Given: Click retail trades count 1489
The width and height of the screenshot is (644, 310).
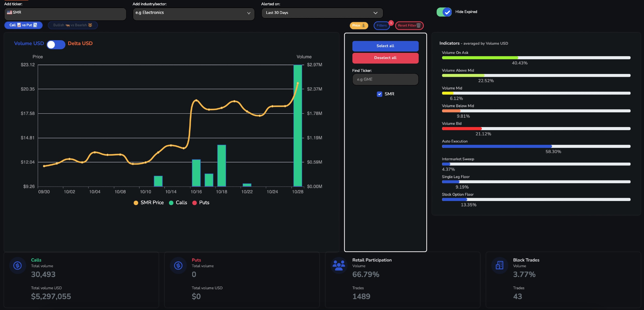Looking at the screenshot, I should 361,296.
